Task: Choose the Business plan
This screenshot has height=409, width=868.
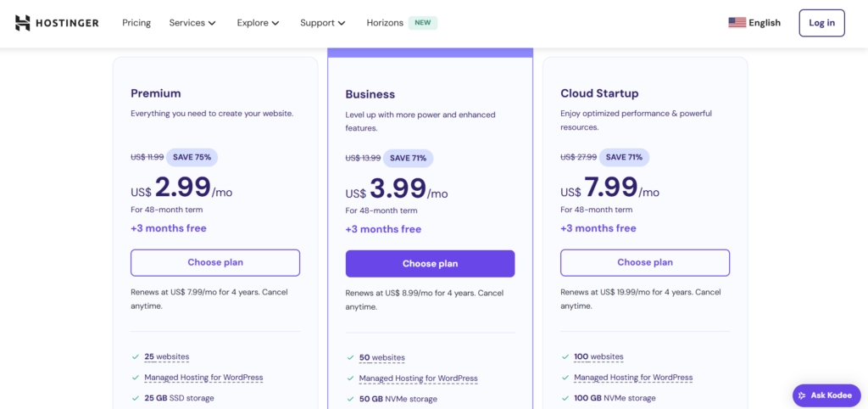Action: 430,264
